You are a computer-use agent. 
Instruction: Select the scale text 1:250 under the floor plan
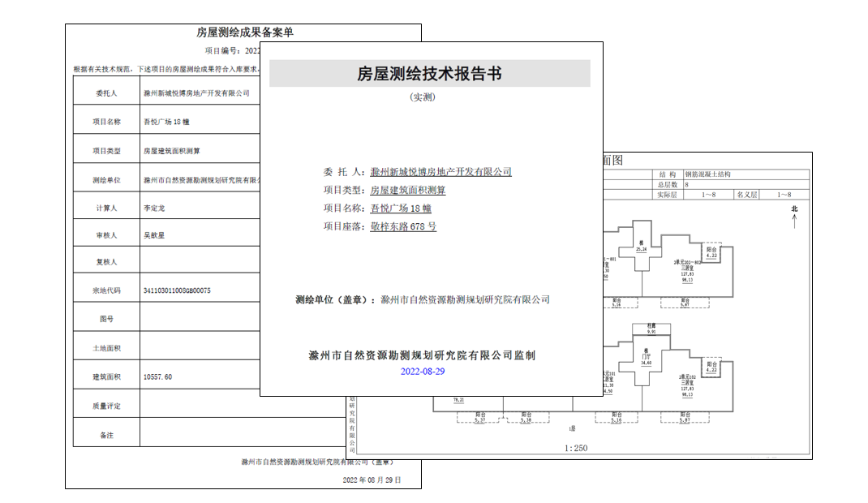tap(576, 448)
